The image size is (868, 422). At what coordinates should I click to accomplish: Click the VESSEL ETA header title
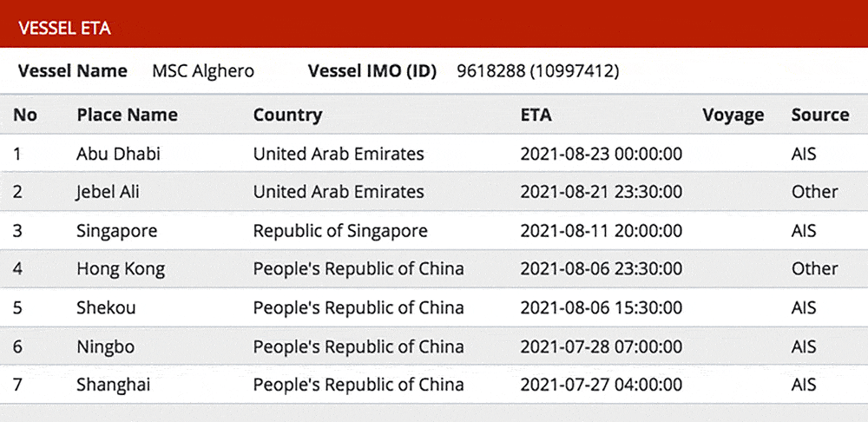pyautogui.click(x=64, y=28)
